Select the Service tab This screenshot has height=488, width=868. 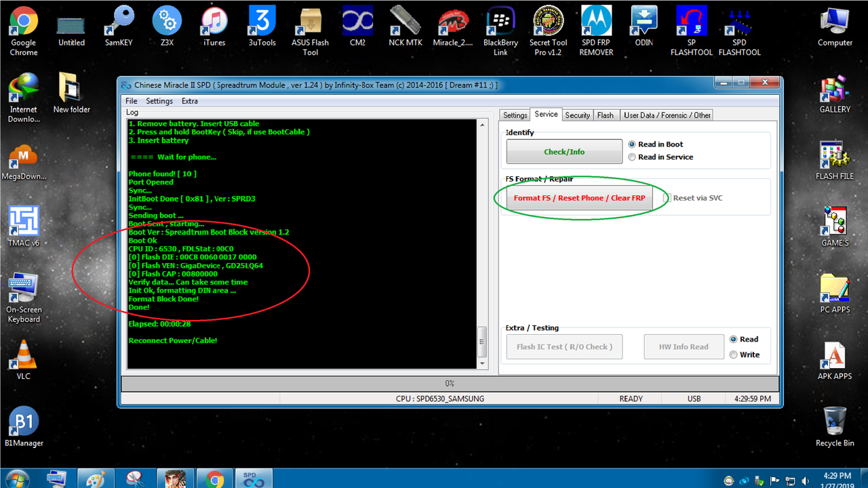point(546,115)
